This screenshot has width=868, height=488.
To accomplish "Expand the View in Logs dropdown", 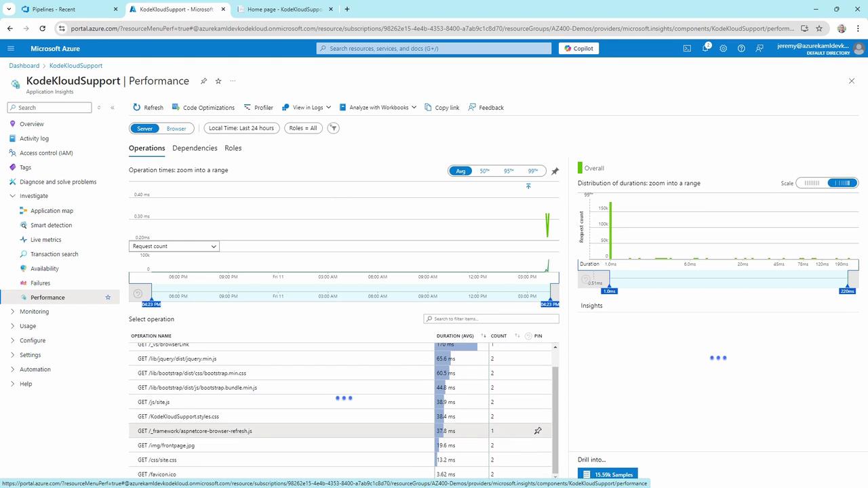I will point(307,108).
